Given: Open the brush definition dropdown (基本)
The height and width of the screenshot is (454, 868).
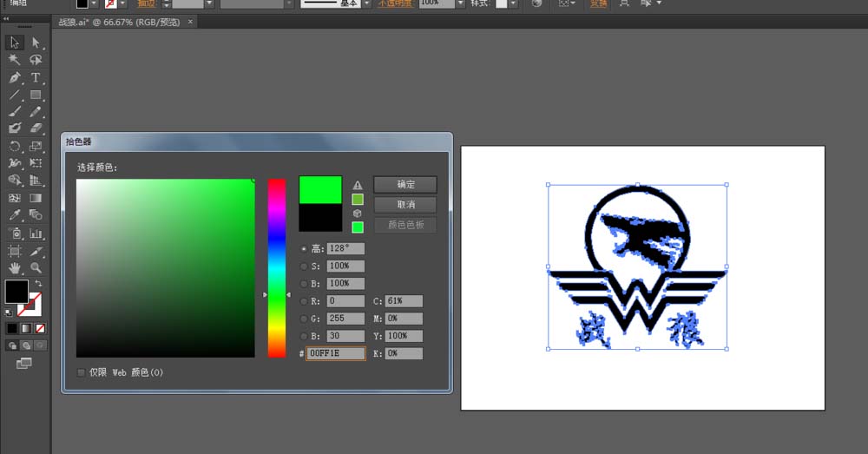Looking at the screenshot, I should pos(366,3).
